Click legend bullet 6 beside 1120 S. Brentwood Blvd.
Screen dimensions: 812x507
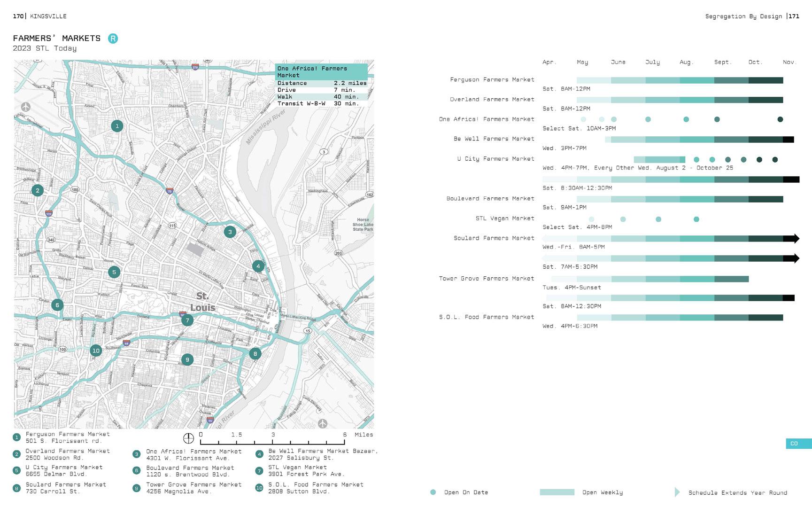pos(137,471)
